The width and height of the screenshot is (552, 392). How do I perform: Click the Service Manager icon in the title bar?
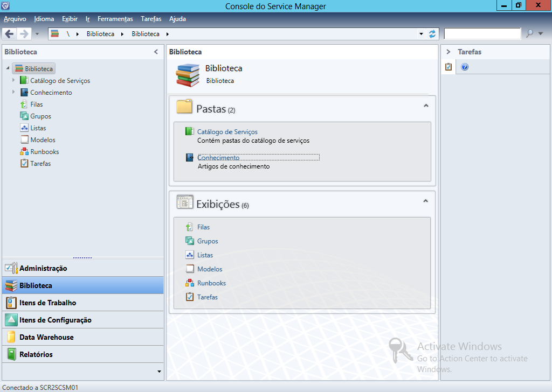[5, 5]
